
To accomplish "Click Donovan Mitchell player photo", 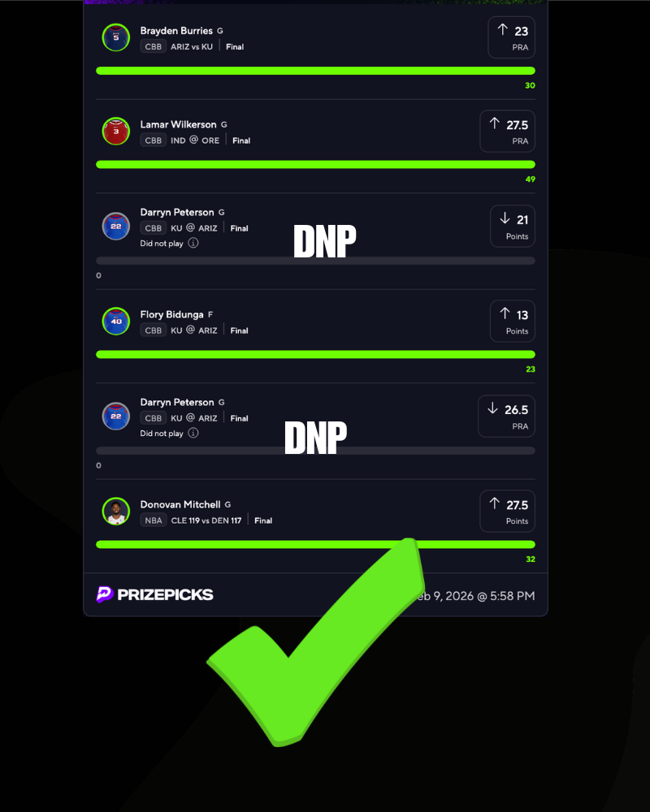I will coord(116,511).
